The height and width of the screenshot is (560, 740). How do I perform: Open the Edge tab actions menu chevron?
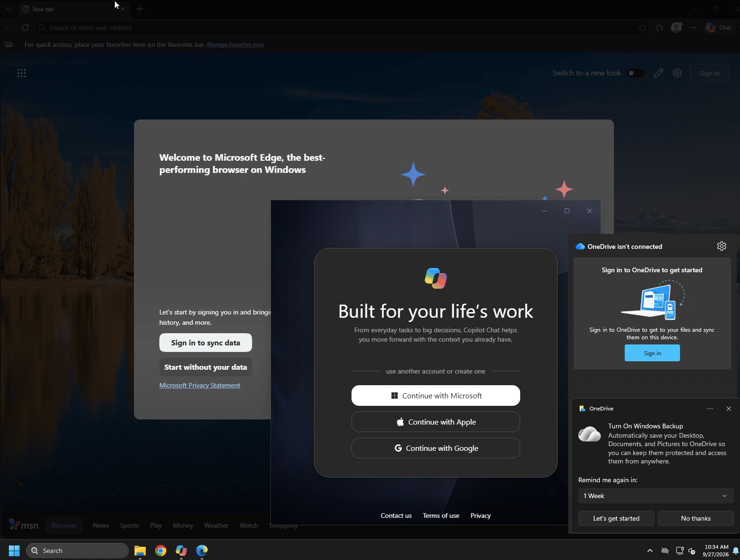point(8,9)
